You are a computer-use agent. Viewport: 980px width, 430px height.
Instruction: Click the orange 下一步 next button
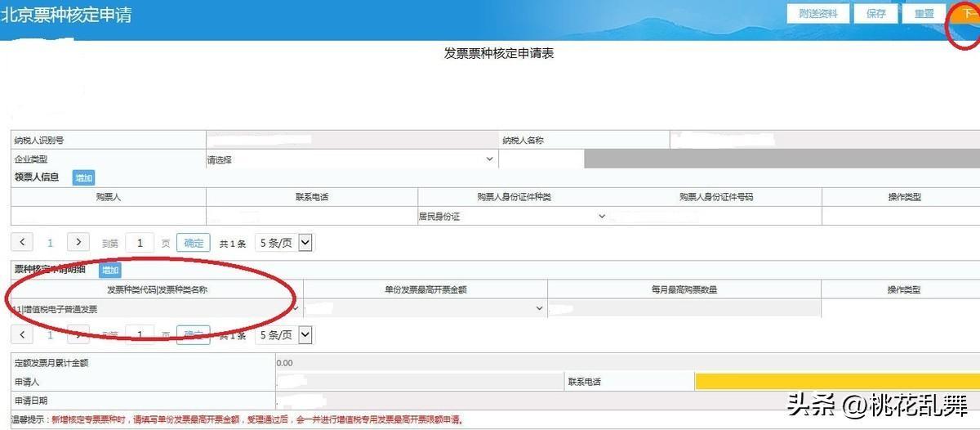968,15
